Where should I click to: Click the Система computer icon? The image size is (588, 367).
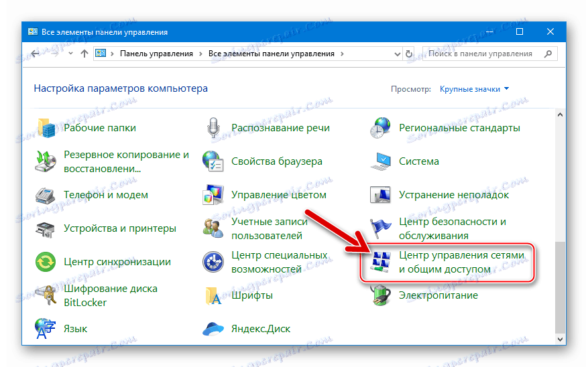[381, 161]
